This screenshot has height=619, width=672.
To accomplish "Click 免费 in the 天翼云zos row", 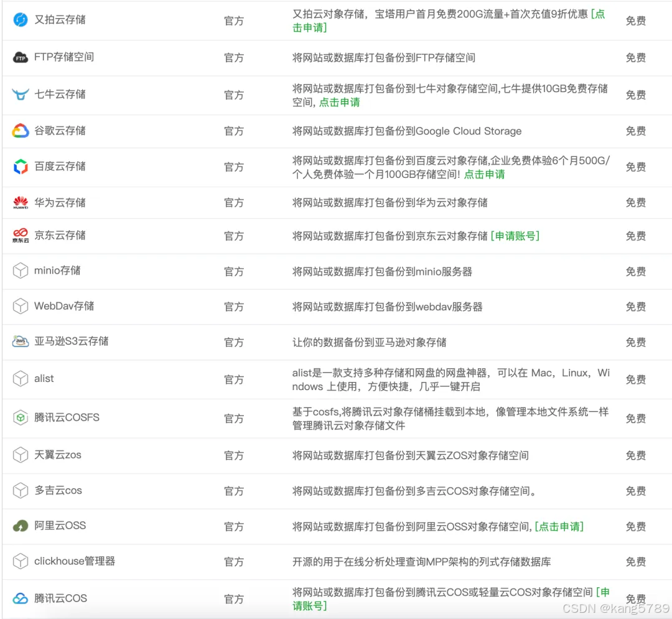I will coord(635,455).
